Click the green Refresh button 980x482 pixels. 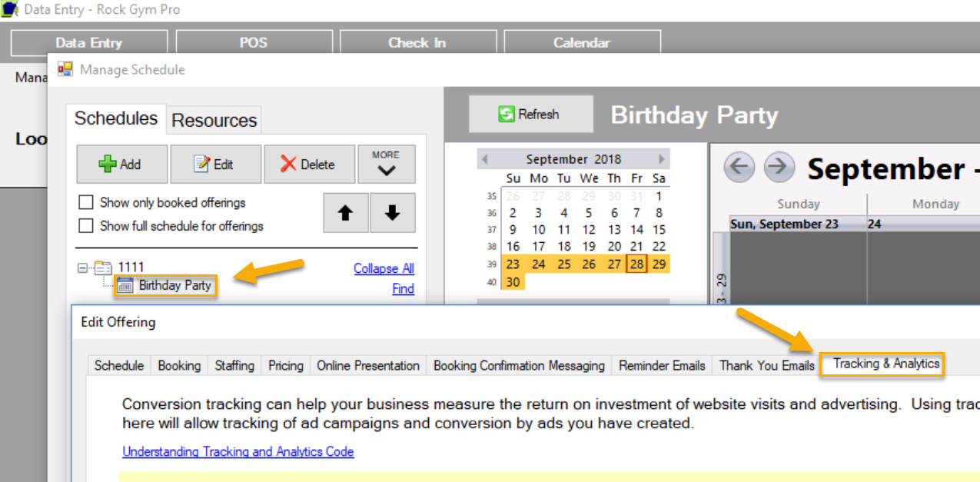point(531,115)
